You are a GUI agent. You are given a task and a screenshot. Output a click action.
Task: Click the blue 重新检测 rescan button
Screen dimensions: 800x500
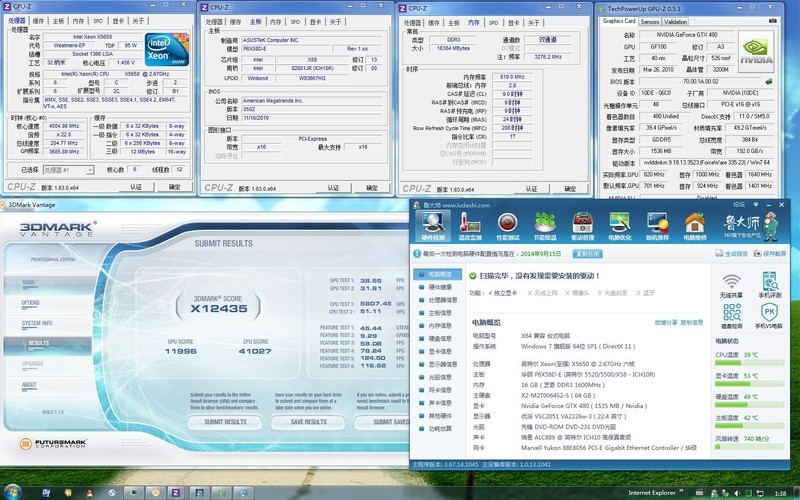tap(587, 254)
